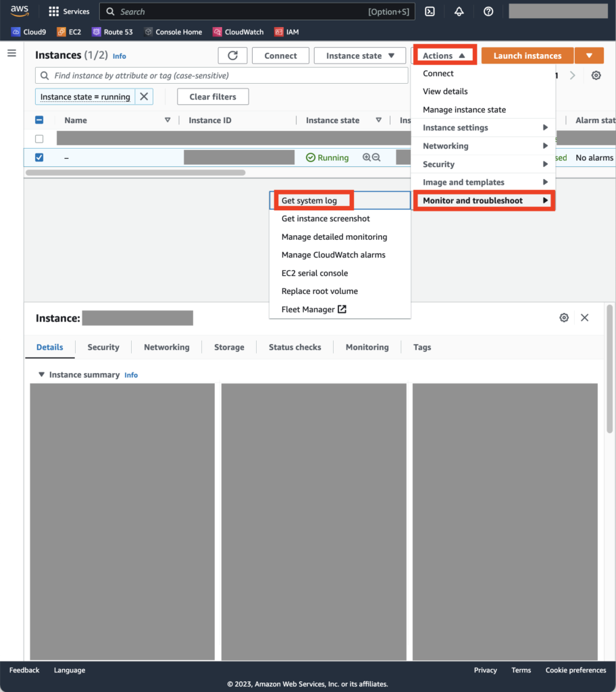
Task: Switch to the Storage tab
Action: pyautogui.click(x=229, y=347)
